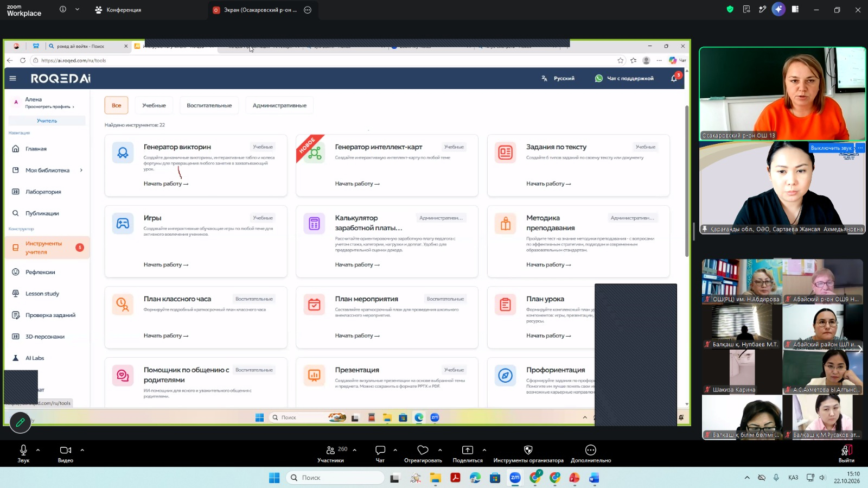868x488 pixels.
Task: Click the Презентация icon
Action: click(x=315, y=375)
